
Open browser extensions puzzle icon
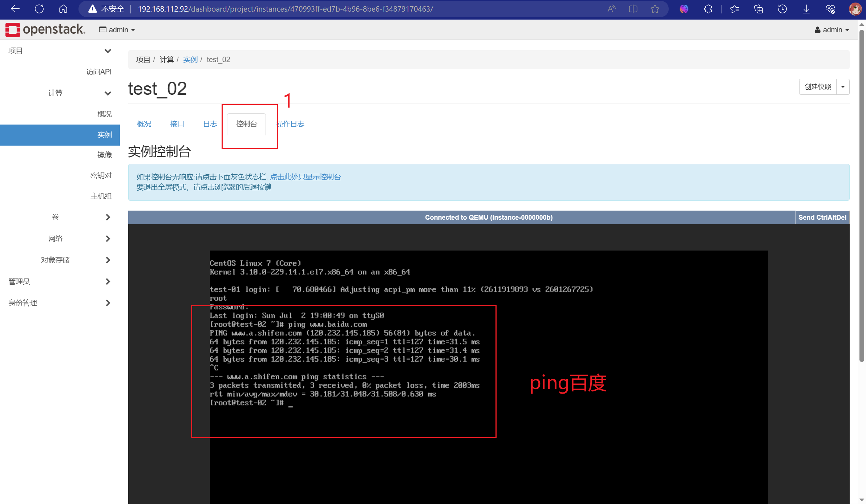[708, 9]
